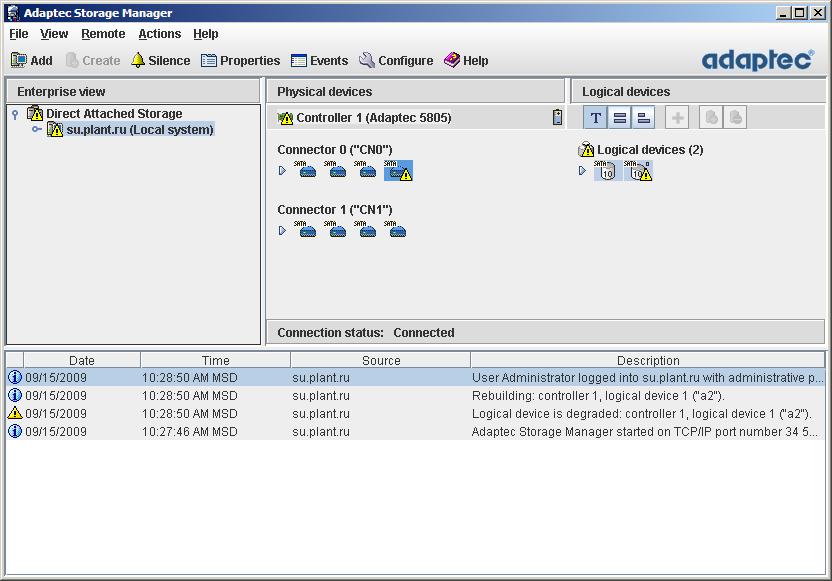Viewport: 832px width, 581px height.
Task: Toggle text description view button
Action: [596, 118]
